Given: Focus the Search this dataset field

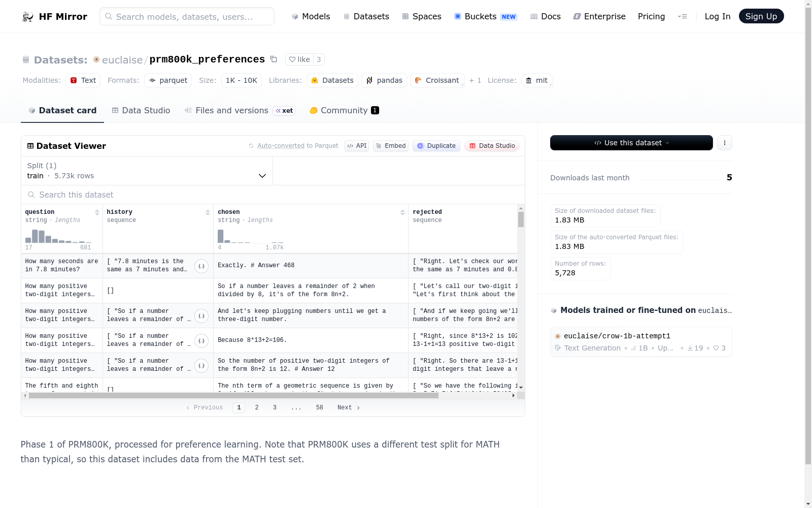Looking at the screenshot, I should (x=273, y=195).
